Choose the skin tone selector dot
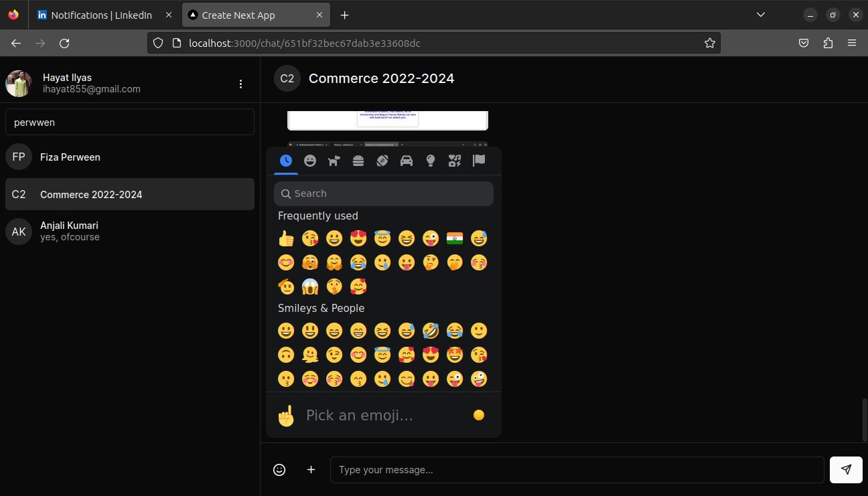 [x=479, y=415]
